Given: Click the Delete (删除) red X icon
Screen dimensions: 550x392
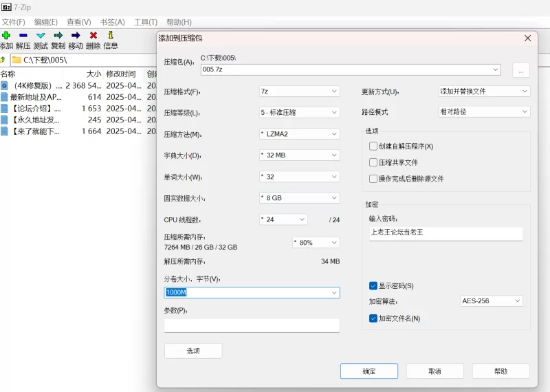Looking at the screenshot, I should tap(93, 35).
